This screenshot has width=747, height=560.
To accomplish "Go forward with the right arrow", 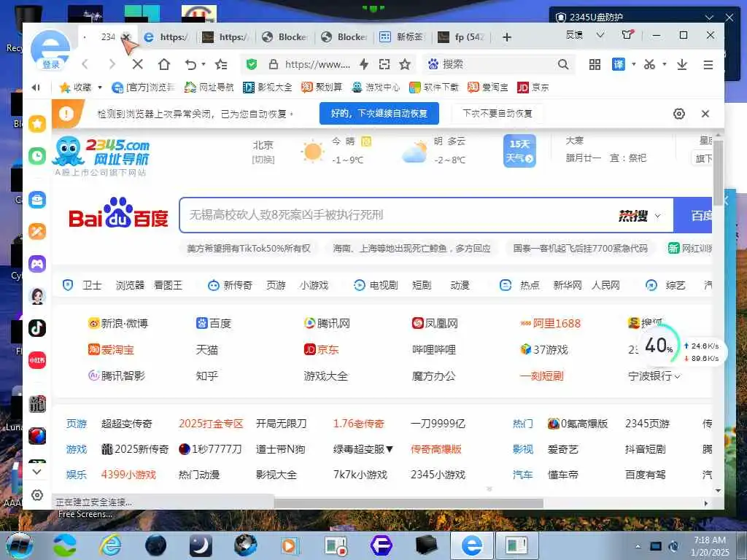I will click(x=112, y=64).
